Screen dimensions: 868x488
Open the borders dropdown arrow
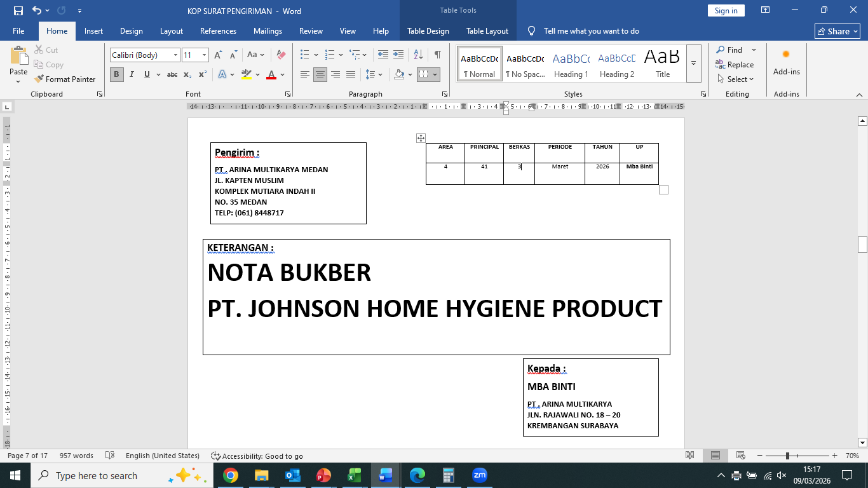click(x=435, y=74)
